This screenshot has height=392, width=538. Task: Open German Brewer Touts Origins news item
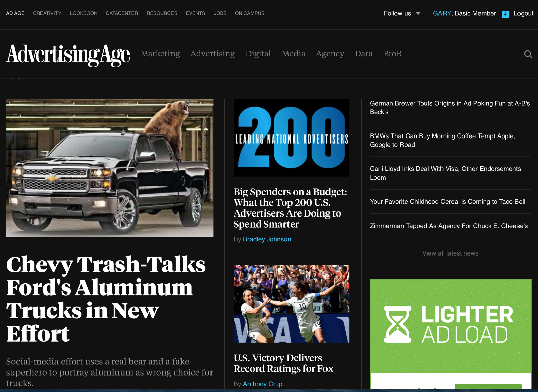click(x=450, y=108)
